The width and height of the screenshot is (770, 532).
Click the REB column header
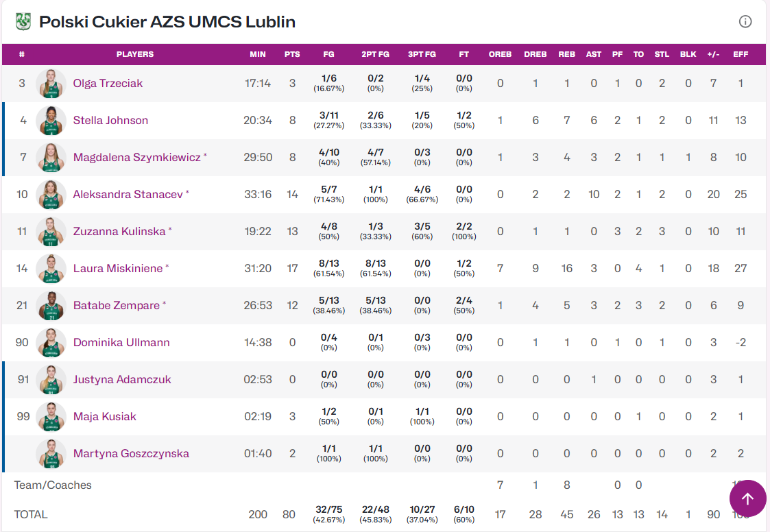click(566, 54)
